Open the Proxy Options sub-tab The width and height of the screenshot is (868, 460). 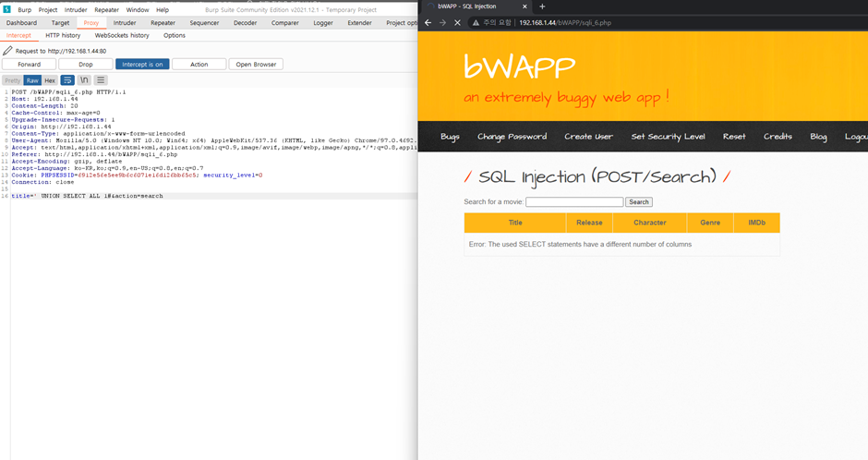pyautogui.click(x=175, y=35)
